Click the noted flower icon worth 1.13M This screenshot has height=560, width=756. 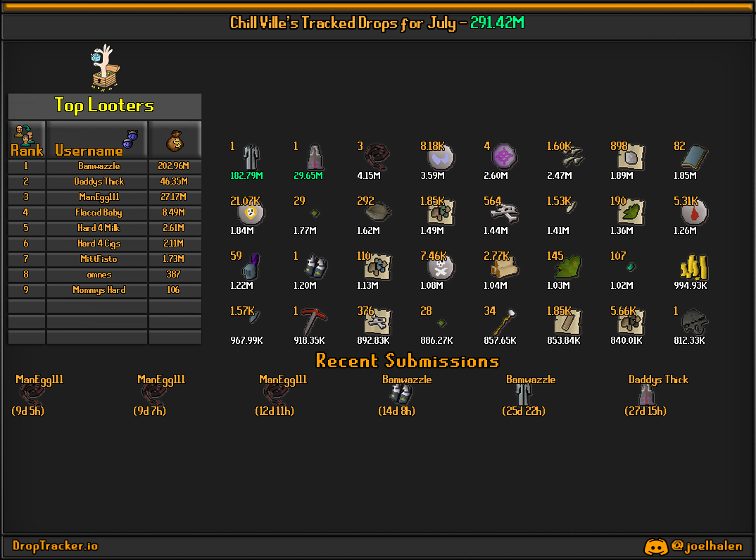[x=377, y=267]
